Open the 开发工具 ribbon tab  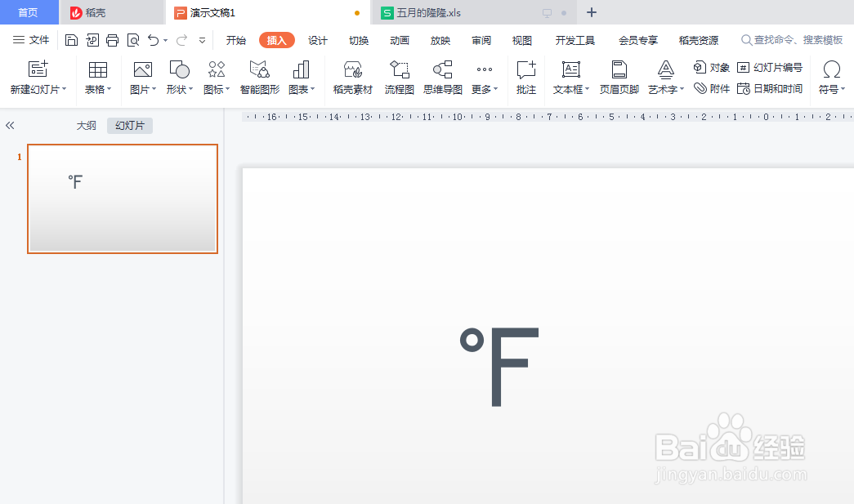(575, 39)
